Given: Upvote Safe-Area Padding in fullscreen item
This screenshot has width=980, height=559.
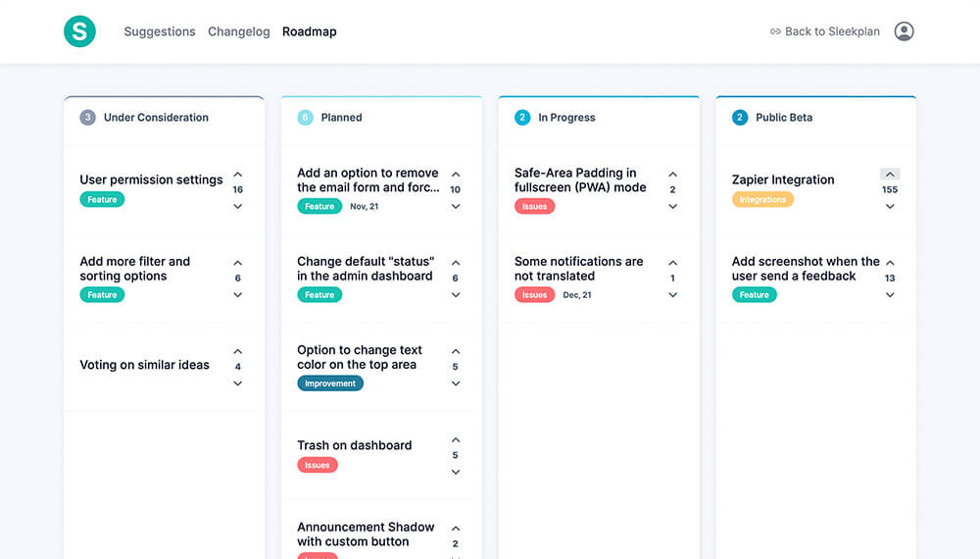Looking at the screenshot, I should tap(672, 175).
